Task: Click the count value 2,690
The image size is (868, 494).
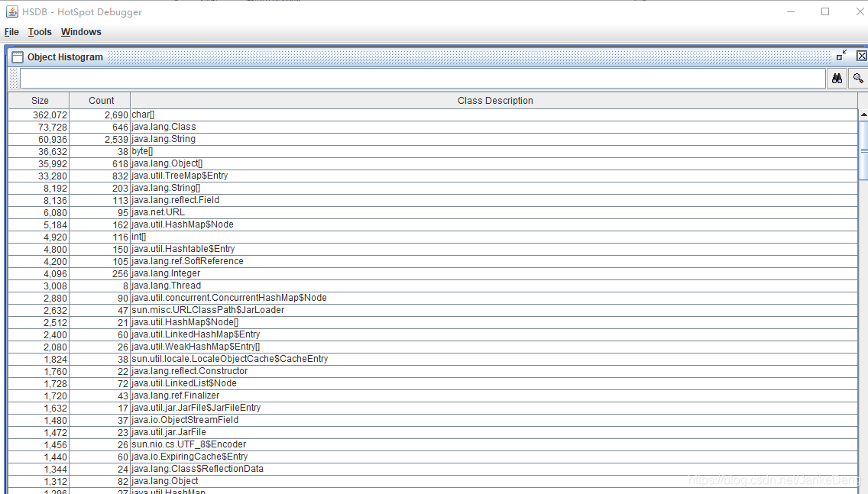Action: 116,115
